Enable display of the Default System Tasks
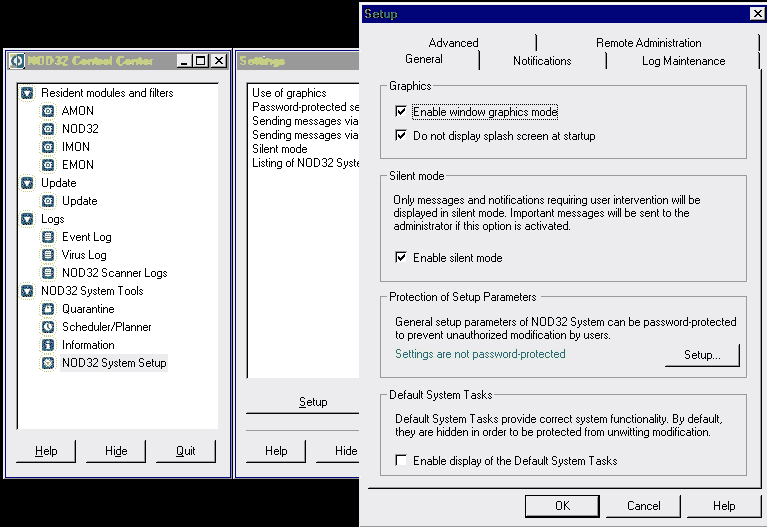The width and height of the screenshot is (767, 527). pos(401,460)
